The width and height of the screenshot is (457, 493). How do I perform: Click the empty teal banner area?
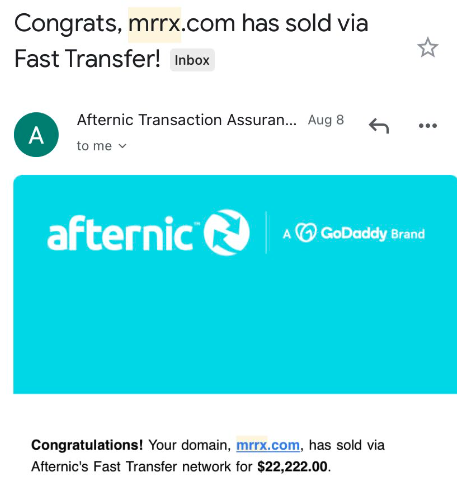[x=235, y=327]
